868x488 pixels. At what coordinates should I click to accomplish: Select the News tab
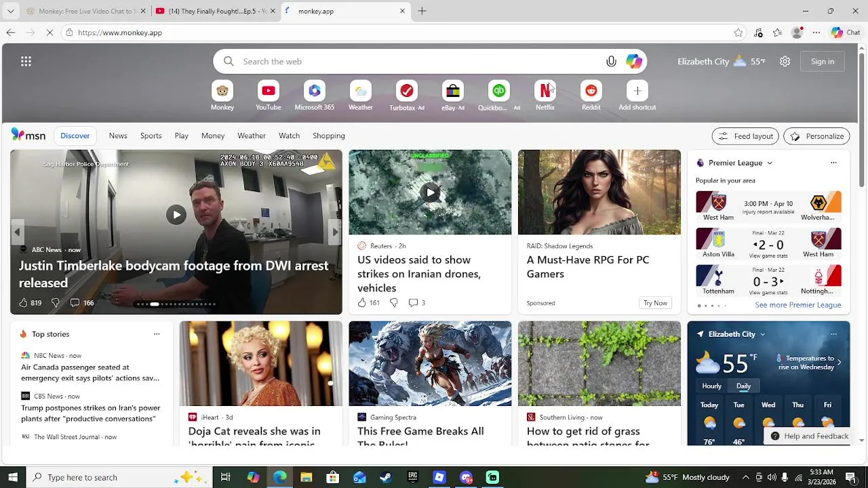point(118,136)
